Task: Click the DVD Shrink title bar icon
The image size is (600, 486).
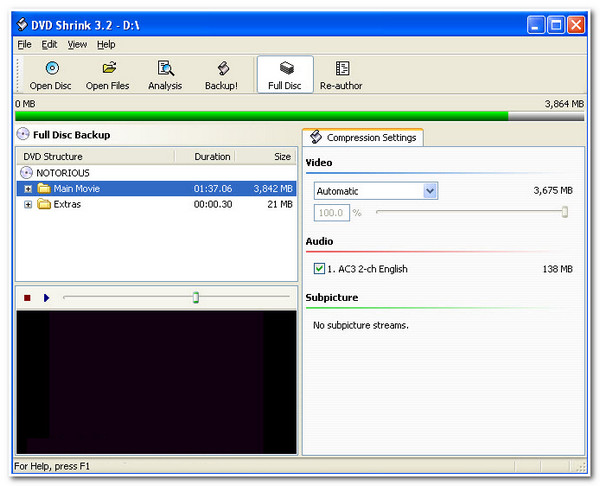Action: coord(22,24)
